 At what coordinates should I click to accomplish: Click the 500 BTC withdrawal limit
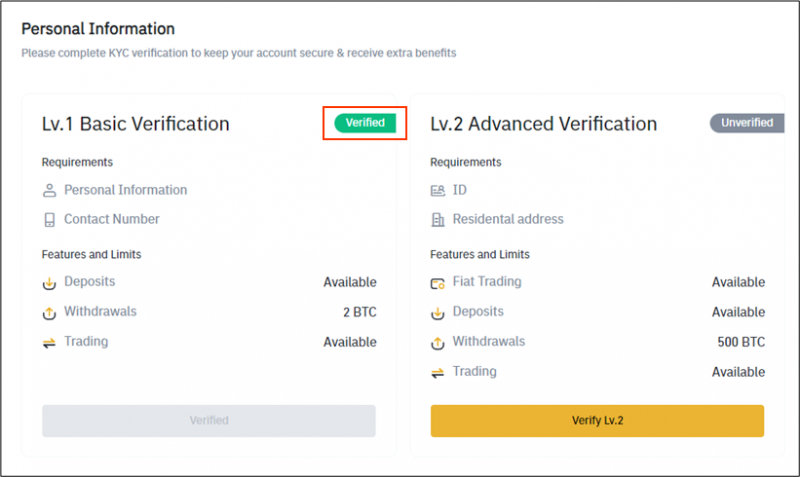(741, 342)
